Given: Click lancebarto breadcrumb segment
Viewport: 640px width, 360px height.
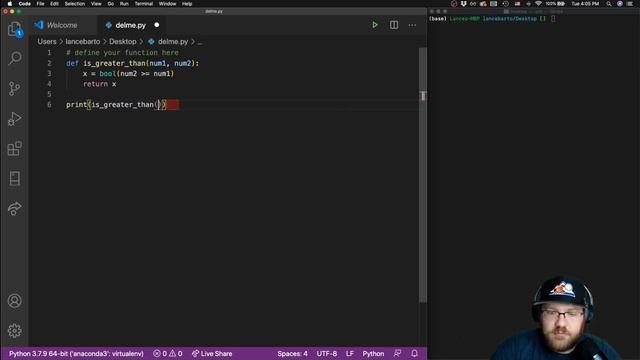Looking at the screenshot, I should [x=82, y=42].
